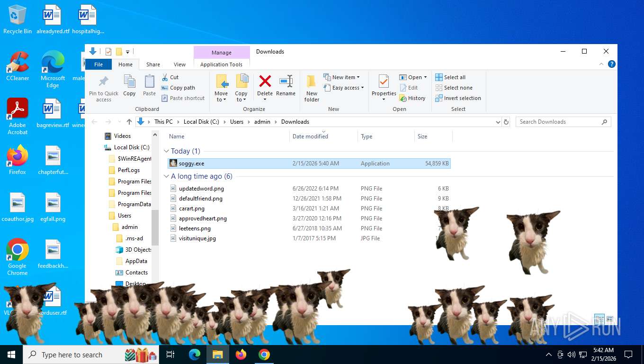Click the Users breadcrumb in address bar
Screen dimensions: 644x364
click(237, 122)
